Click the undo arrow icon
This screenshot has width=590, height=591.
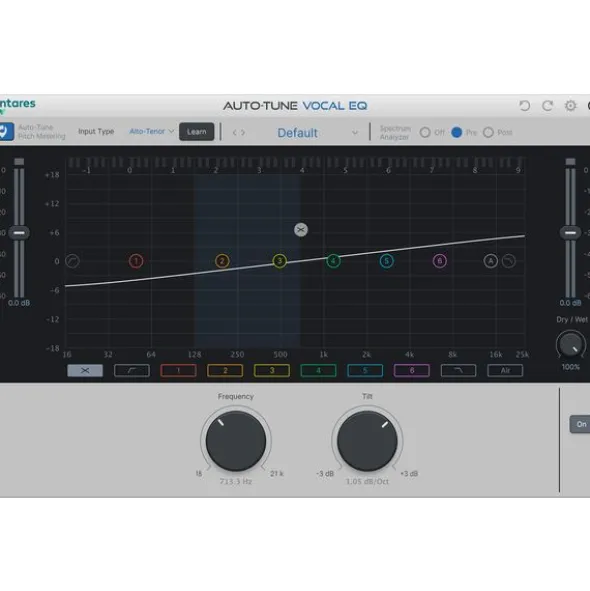pos(524,106)
